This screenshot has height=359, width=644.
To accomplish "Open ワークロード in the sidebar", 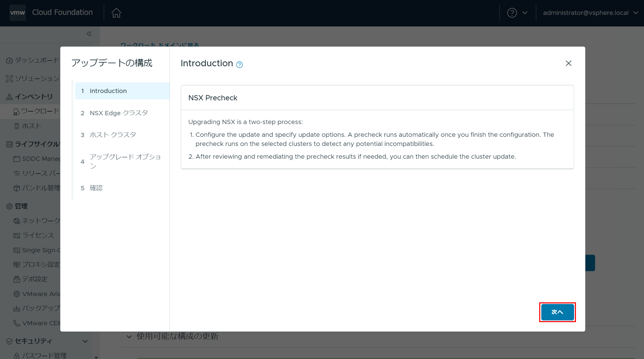I will coord(36,111).
